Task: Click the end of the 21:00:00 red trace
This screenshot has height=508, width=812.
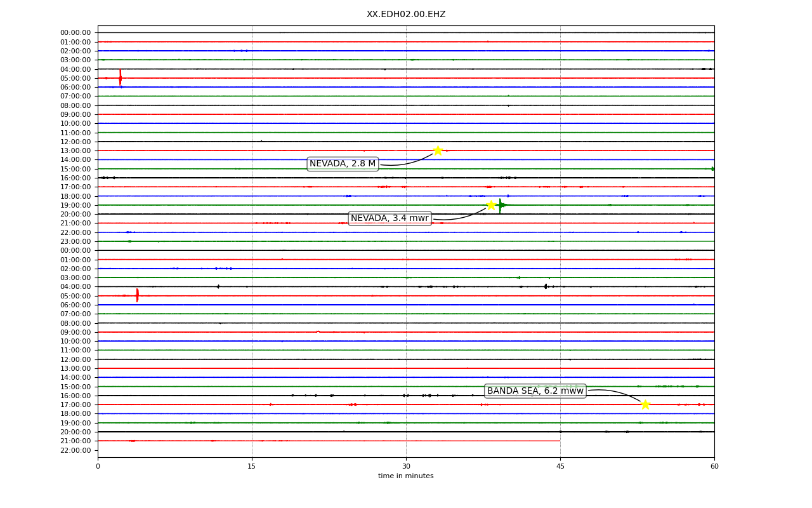Action: tap(560, 441)
